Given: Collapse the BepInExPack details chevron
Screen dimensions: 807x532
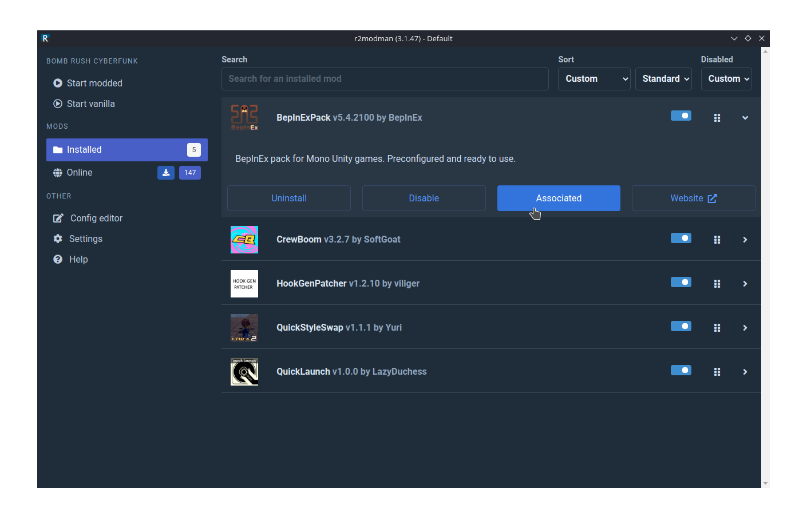Looking at the screenshot, I should coord(745,118).
